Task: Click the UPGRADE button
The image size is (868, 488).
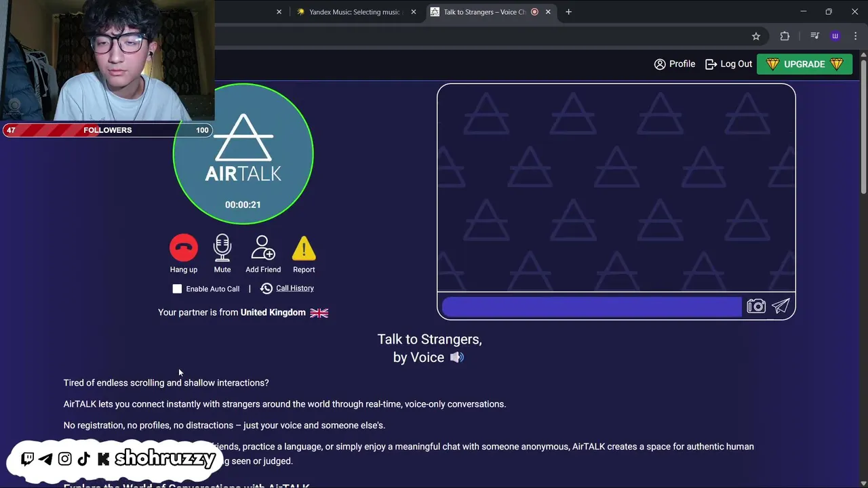Action: [x=804, y=64]
